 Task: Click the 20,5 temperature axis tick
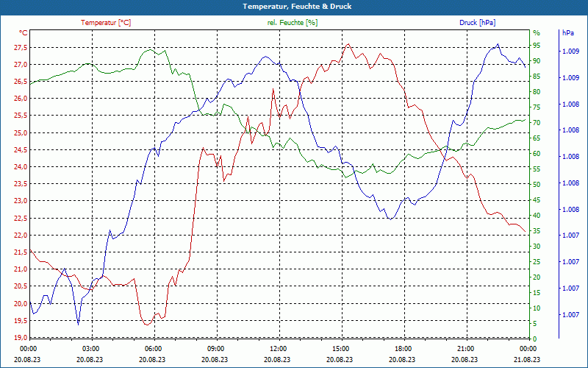(21, 286)
